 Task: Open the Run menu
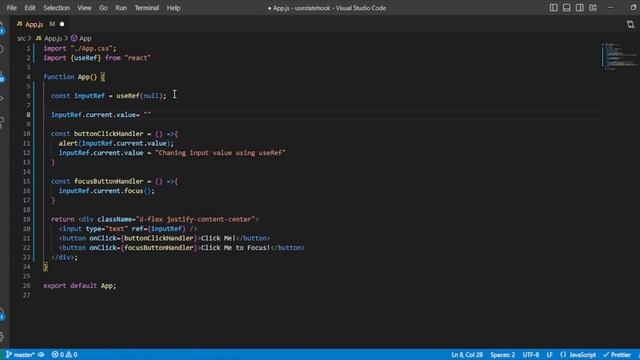121,8
